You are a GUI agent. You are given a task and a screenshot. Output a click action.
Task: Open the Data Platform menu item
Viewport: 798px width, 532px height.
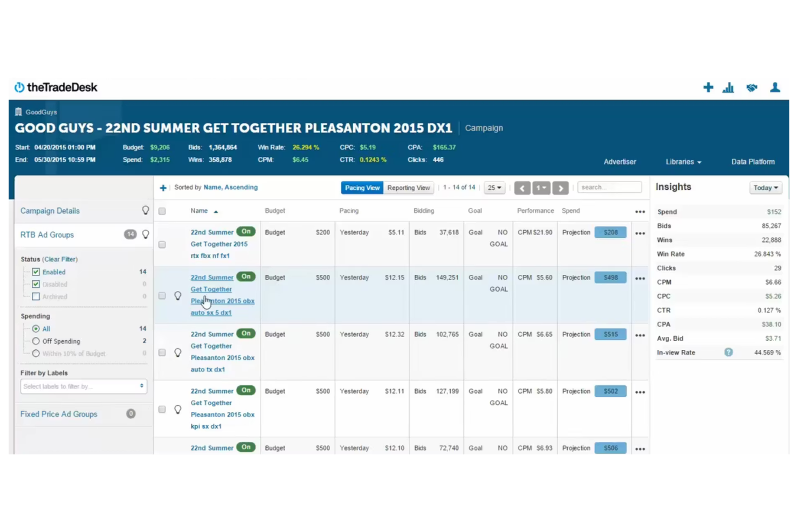tap(753, 161)
